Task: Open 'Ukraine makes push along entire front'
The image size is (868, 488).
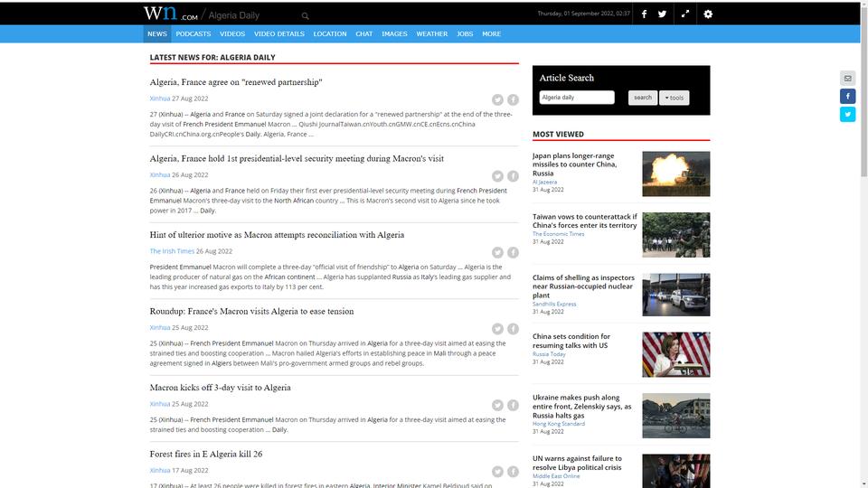Action: click(581, 406)
